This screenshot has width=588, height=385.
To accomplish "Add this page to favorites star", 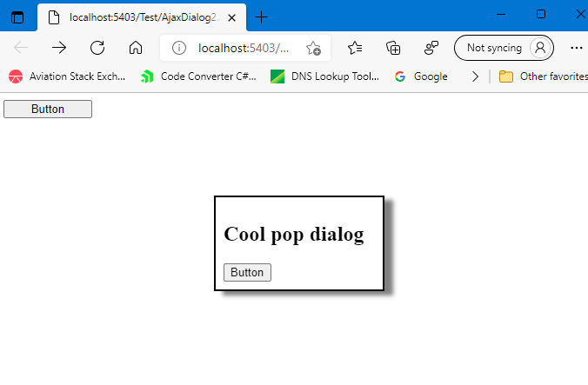I will [313, 48].
